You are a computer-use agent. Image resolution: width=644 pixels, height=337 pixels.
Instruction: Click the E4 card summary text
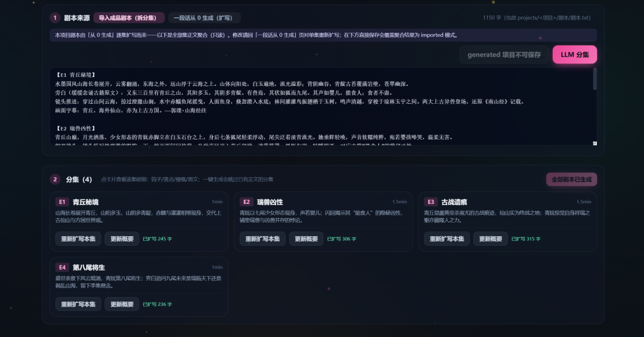coord(138,282)
